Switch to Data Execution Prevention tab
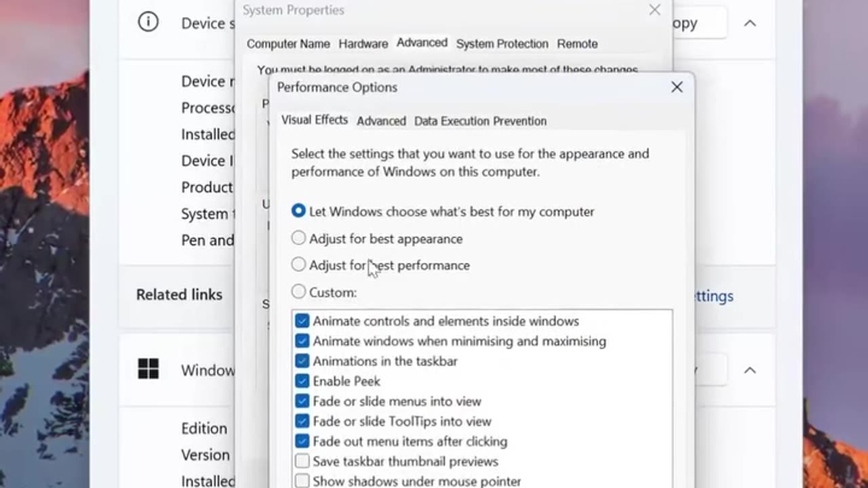The image size is (868, 488). (480, 121)
